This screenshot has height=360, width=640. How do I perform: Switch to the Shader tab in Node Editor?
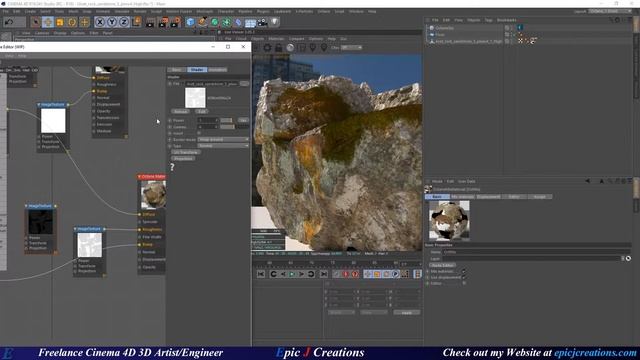point(197,70)
